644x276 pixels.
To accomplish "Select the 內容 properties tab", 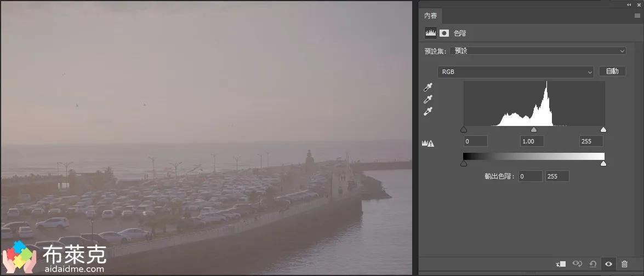I will pyautogui.click(x=431, y=16).
